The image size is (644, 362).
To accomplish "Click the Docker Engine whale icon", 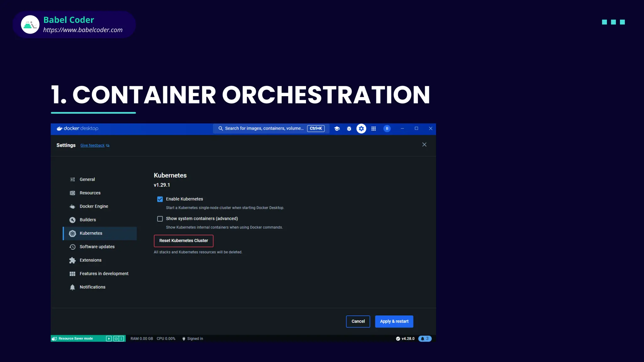I will pyautogui.click(x=72, y=206).
